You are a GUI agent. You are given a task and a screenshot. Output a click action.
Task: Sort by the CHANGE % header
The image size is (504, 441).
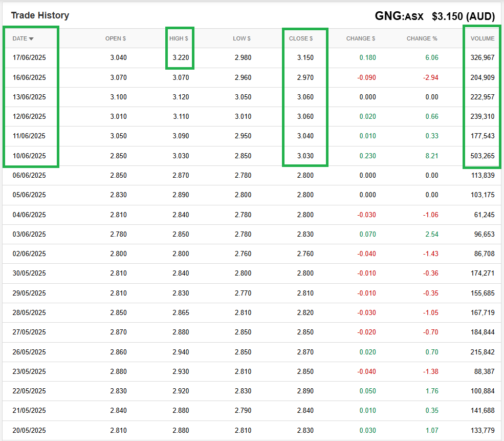[422, 38]
